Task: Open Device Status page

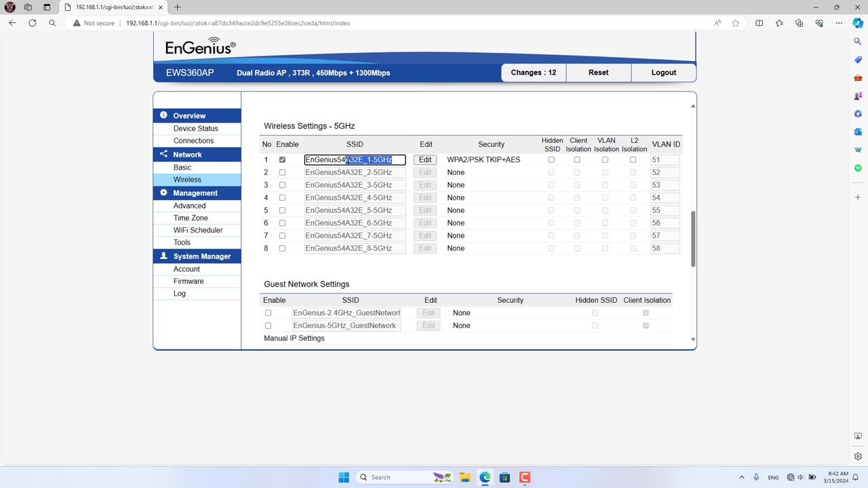Action: 196,128
